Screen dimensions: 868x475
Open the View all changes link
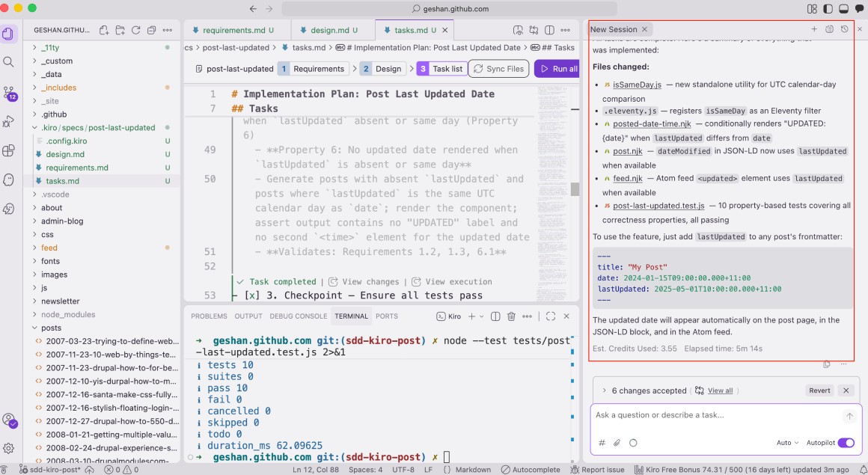[x=720, y=390]
